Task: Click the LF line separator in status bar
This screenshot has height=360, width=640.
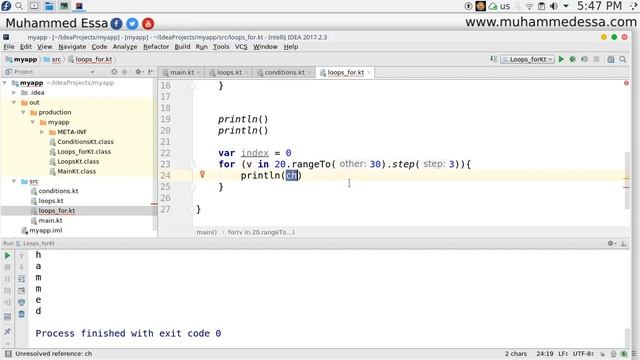Action: [563, 353]
